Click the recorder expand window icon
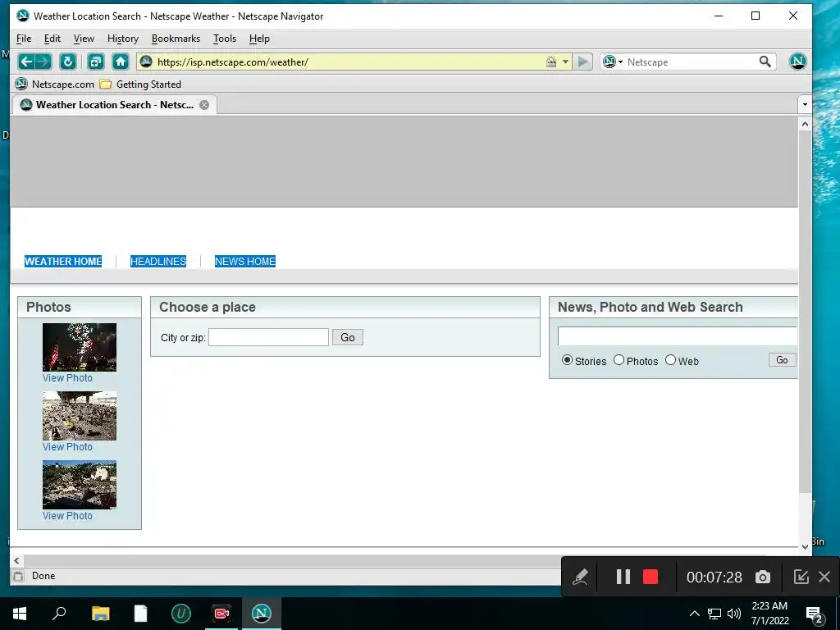 pos(801,577)
